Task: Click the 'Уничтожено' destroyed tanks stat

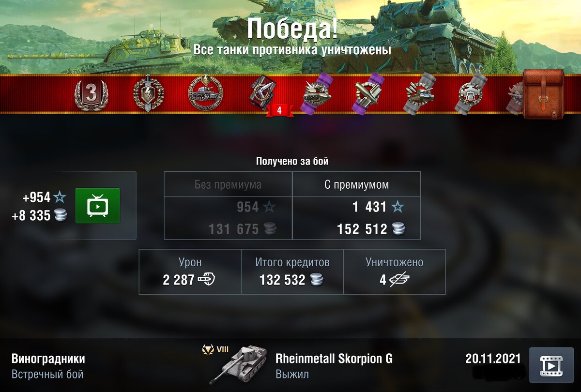Action: [x=395, y=271]
